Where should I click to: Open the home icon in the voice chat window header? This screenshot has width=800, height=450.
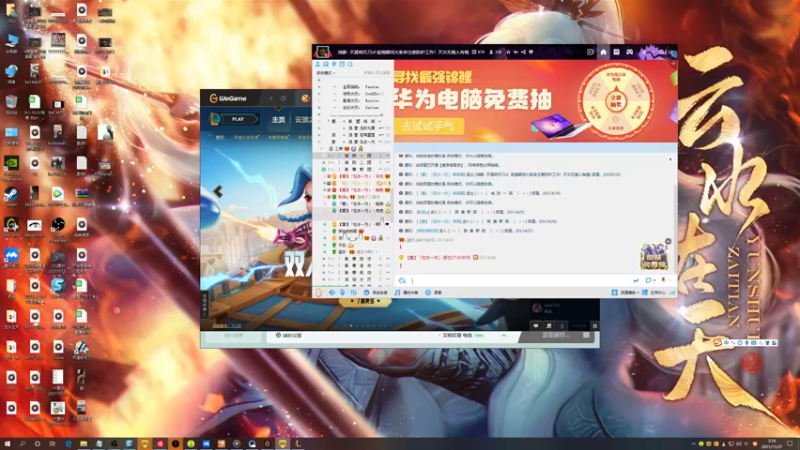pyautogui.click(x=603, y=52)
